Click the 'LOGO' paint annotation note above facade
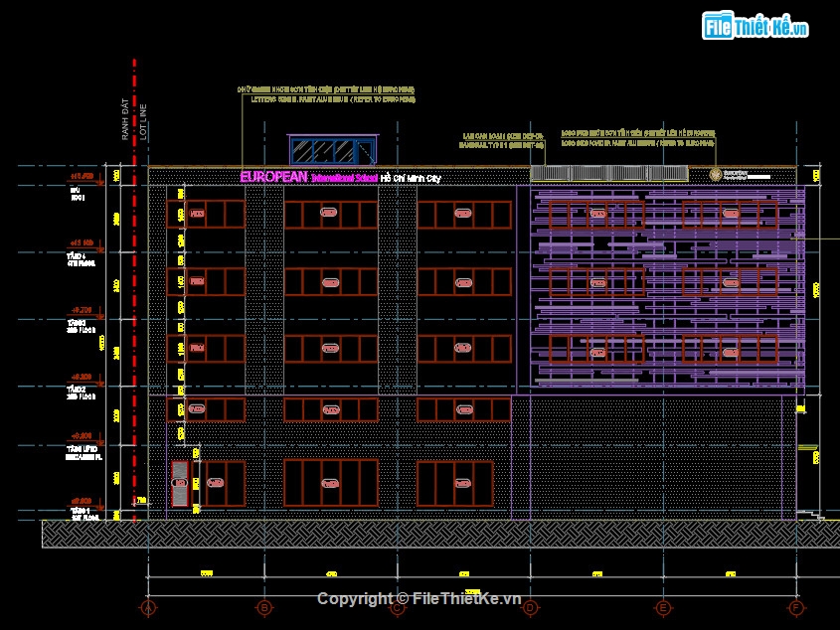Screen dimensions: 840x630 coord(637,138)
